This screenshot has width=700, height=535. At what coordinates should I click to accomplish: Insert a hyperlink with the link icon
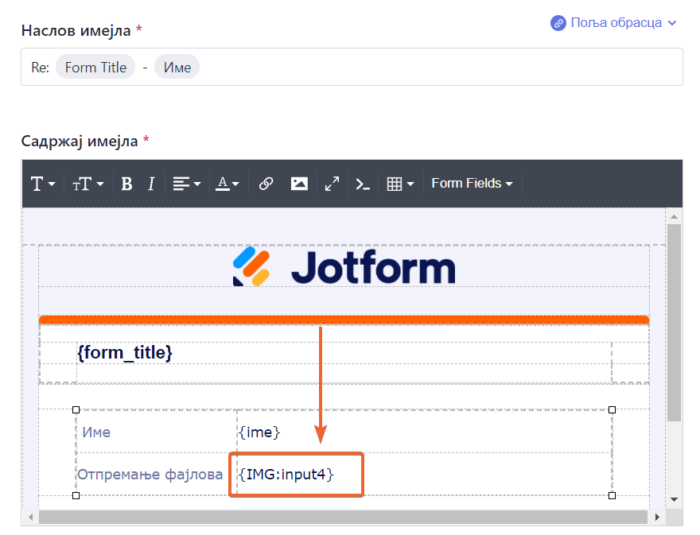(266, 184)
